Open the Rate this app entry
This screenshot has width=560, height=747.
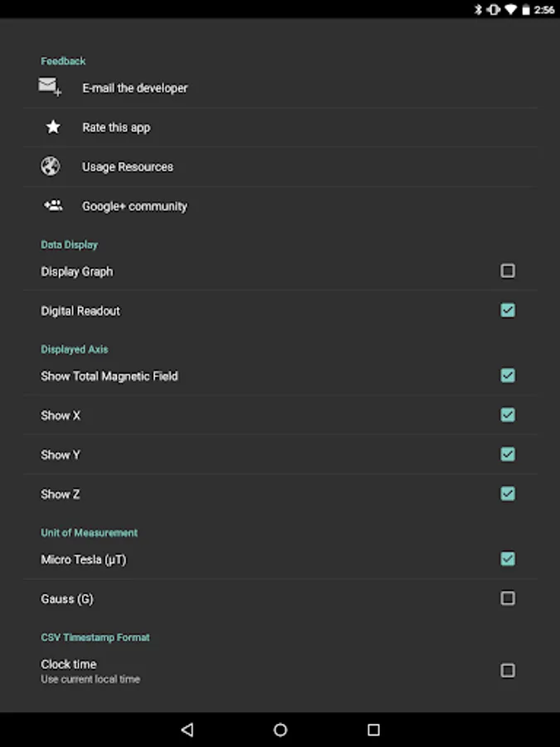click(280, 127)
